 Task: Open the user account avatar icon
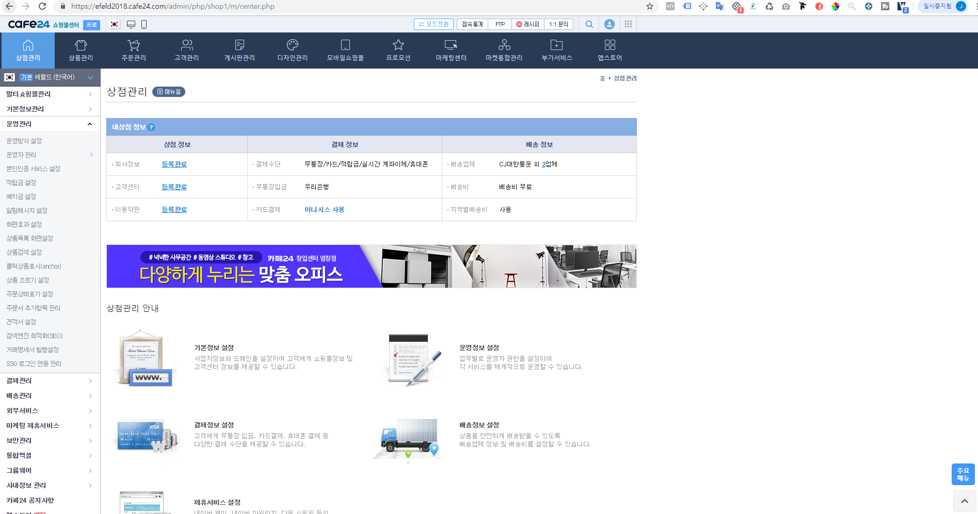point(609,24)
